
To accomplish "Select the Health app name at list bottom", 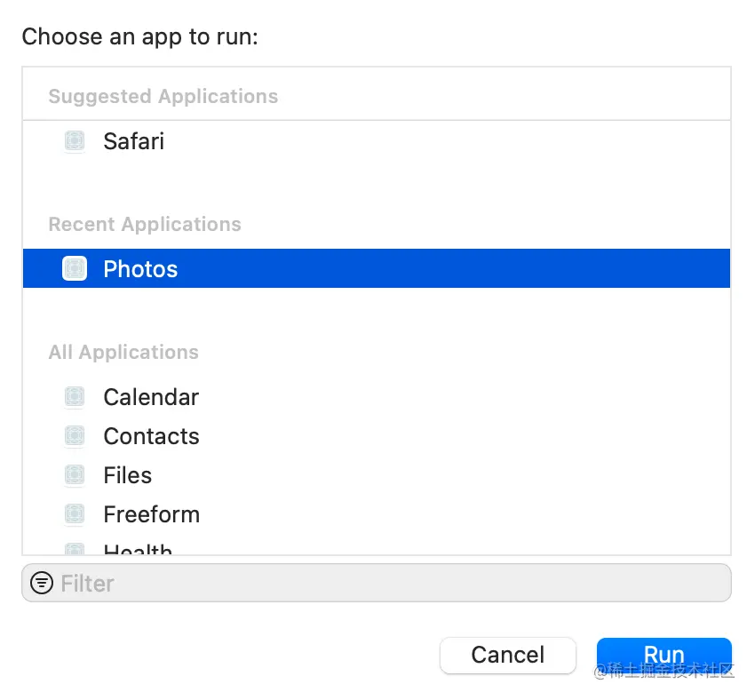I will click(138, 550).
